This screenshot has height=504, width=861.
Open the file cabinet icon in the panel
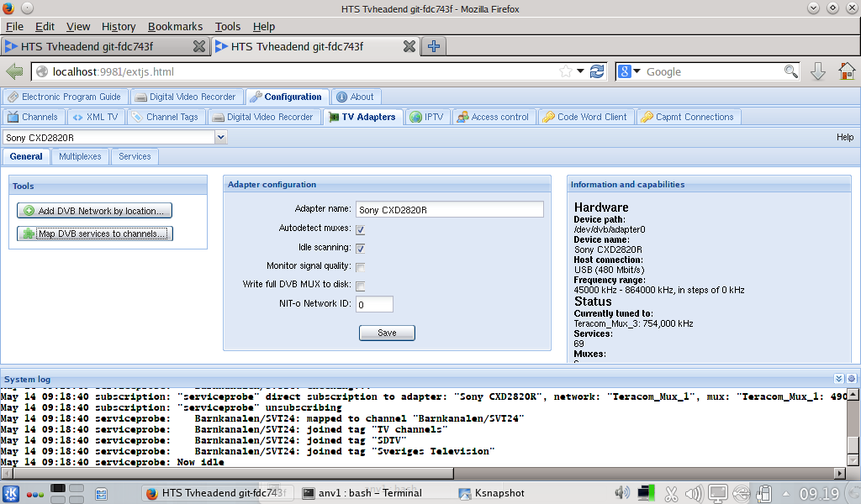pos(102,494)
